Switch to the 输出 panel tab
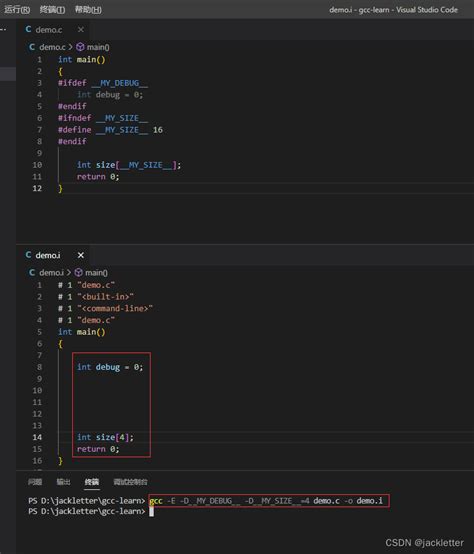The image size is (474, 554). [x=64, y=482]
